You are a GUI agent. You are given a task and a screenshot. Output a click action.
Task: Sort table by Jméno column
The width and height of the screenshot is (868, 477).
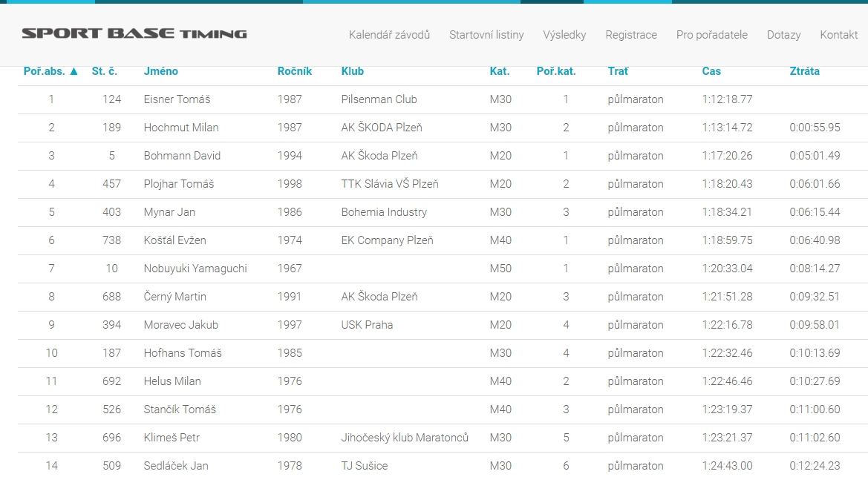161,71
